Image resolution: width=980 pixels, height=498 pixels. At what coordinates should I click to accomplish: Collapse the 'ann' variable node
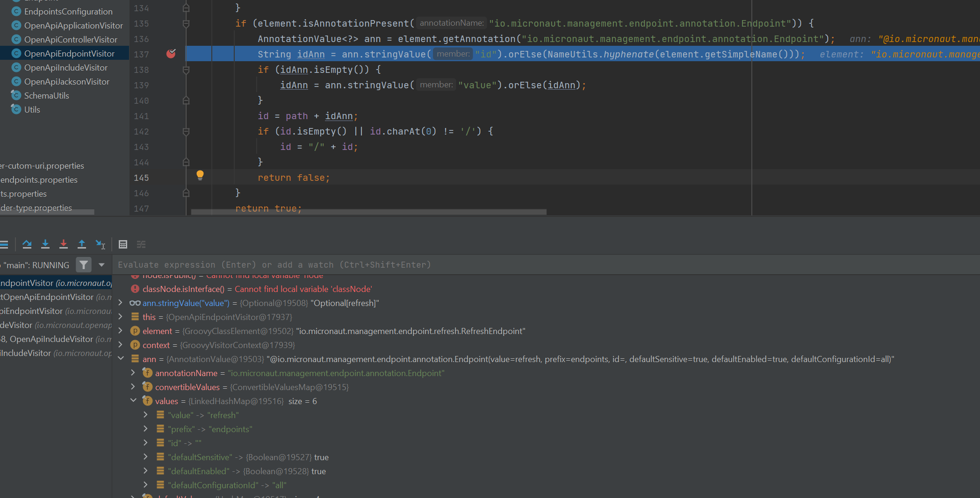click(x=121, y=359)
